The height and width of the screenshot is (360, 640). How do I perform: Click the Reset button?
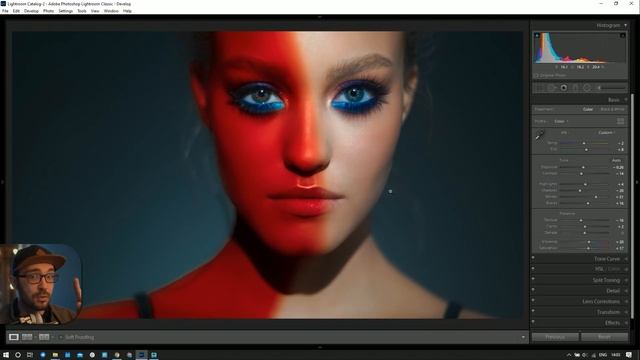click(604, 337)
